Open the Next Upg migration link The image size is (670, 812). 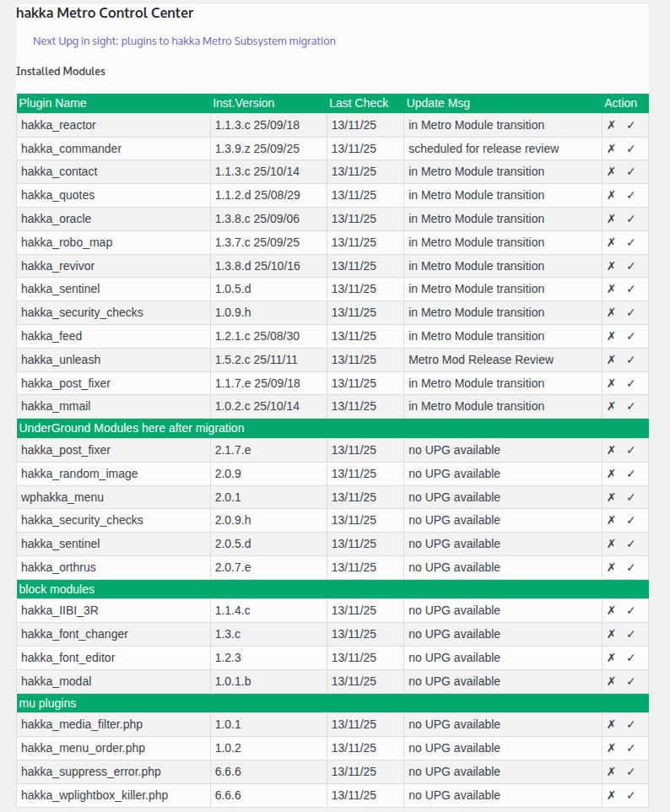click(184, 41)
